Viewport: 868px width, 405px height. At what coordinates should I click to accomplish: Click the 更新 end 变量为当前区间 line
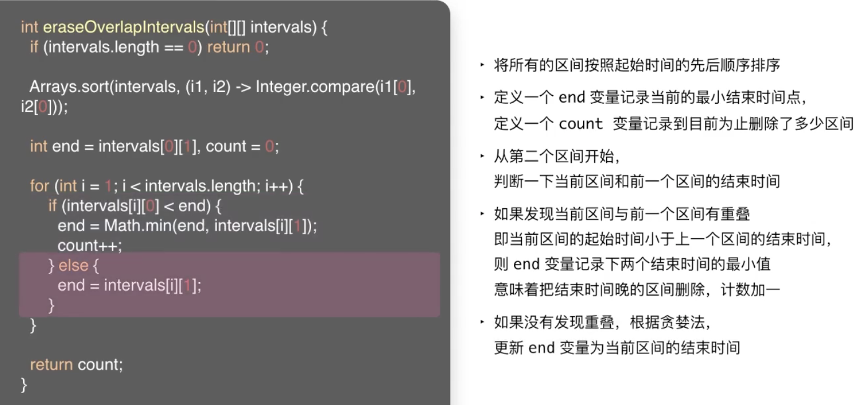[x=616, y=347]
